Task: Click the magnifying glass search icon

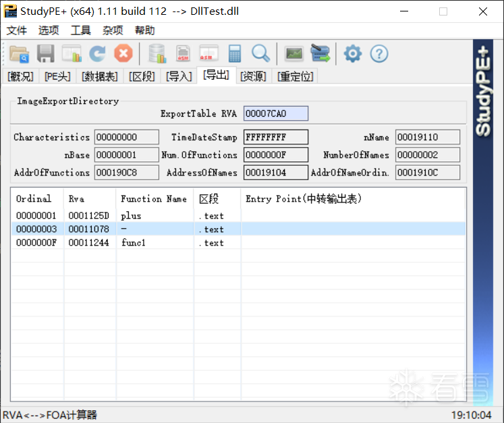Action: pos(260,54)
